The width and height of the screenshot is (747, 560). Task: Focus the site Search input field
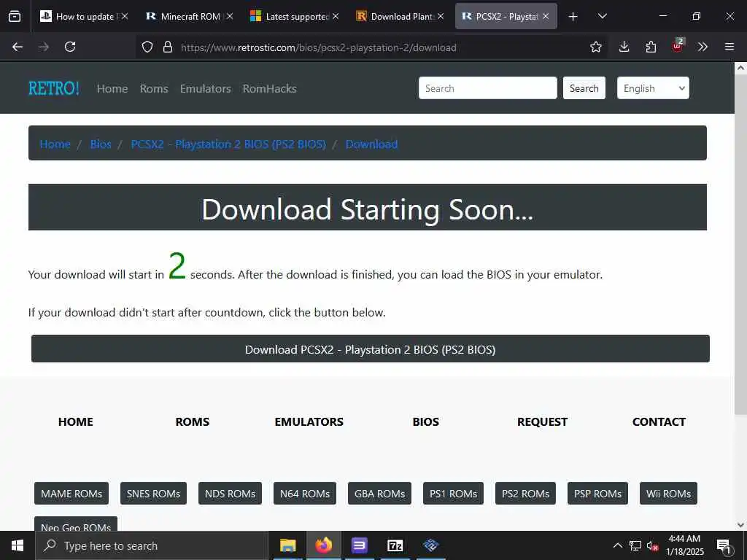(488, 88)
